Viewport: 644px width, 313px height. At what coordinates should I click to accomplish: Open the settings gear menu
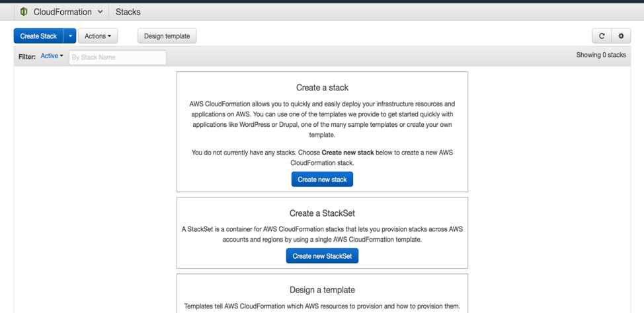[621, 36]
